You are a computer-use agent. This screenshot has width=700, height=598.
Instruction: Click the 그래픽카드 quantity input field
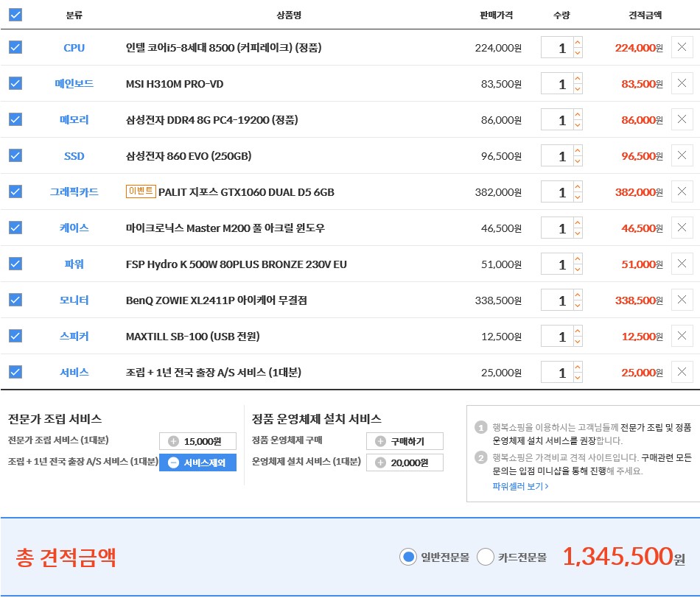coord(557,192)
